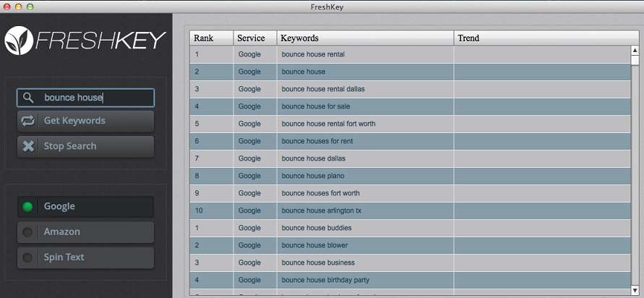This screenshot has width=644, height=298.
Task: Select the exact keyword 'bounce house' row
Action: [x=410, y=72]
